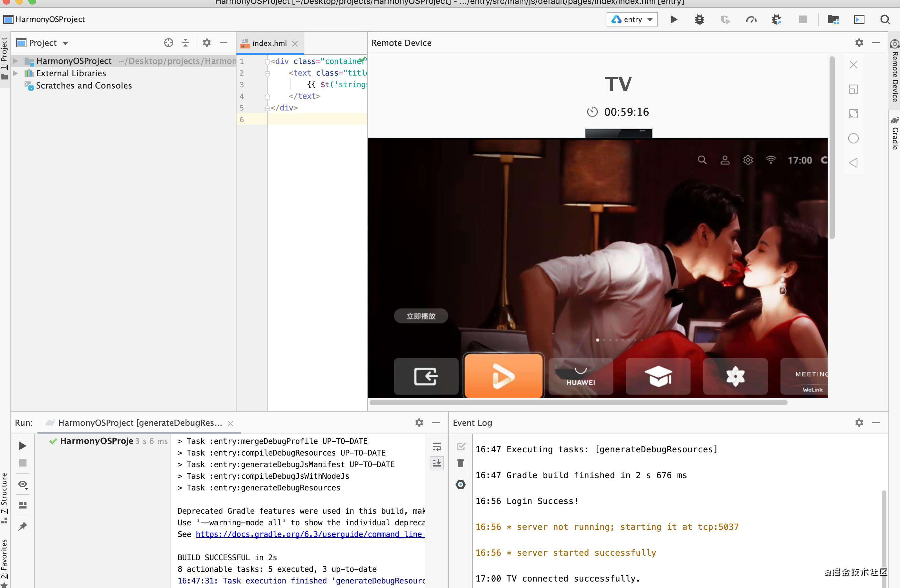
Task: Open the 2: Favorites side tab
Action: tap(5, 563)
